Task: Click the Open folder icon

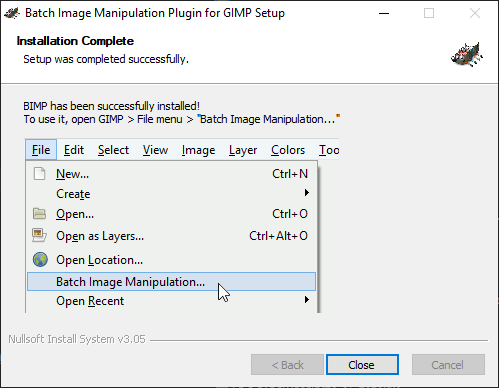Action: click(x=39, y=214)
